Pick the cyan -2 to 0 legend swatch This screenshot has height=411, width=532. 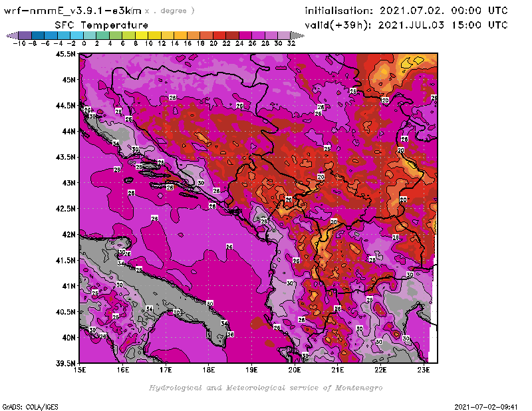(76, 35)
